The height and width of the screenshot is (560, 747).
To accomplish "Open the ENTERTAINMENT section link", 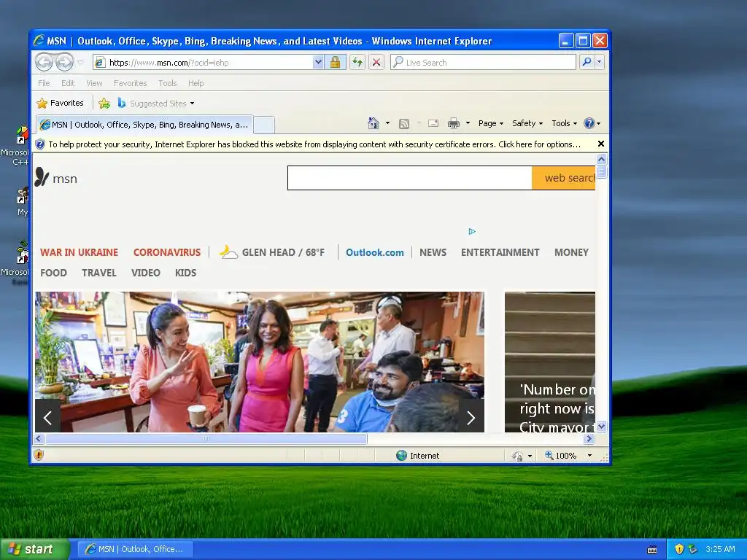I will coord(500,252).
